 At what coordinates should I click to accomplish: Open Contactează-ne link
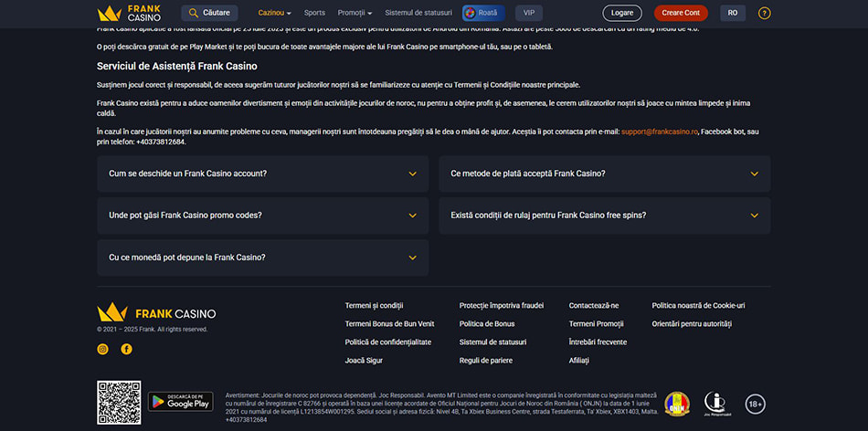(x=594, y=305)
